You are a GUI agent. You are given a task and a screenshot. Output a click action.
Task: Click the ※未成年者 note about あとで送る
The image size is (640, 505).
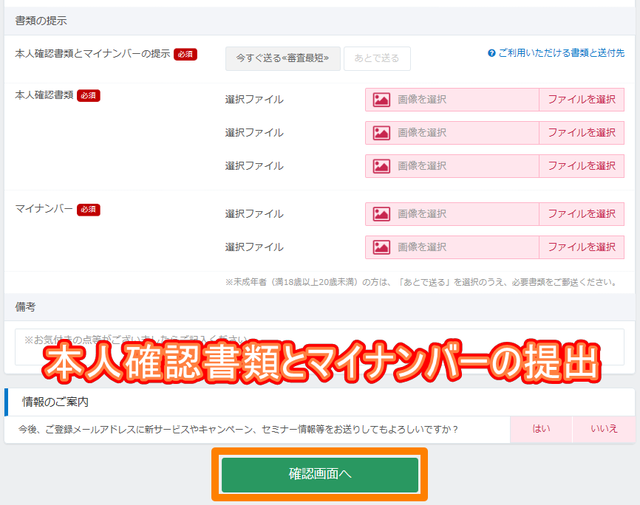tap(421, 282)
